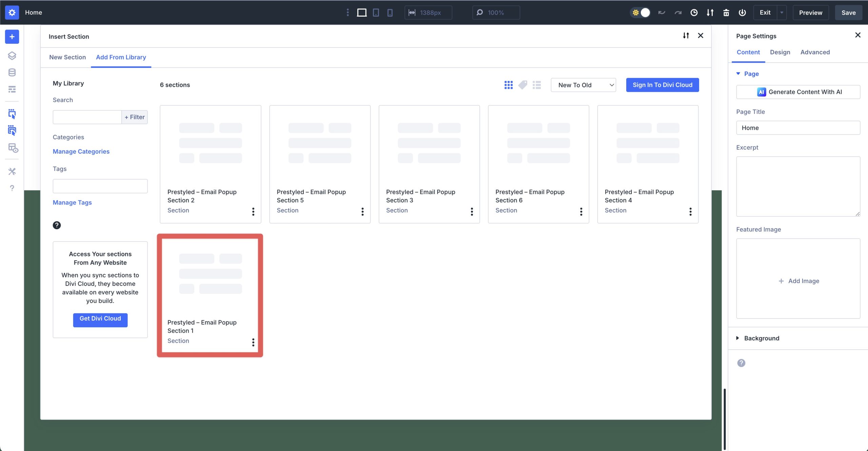Open editing history with the clock icon
The width and height of the screenshot is (868, 451).
tap(694, 12)
